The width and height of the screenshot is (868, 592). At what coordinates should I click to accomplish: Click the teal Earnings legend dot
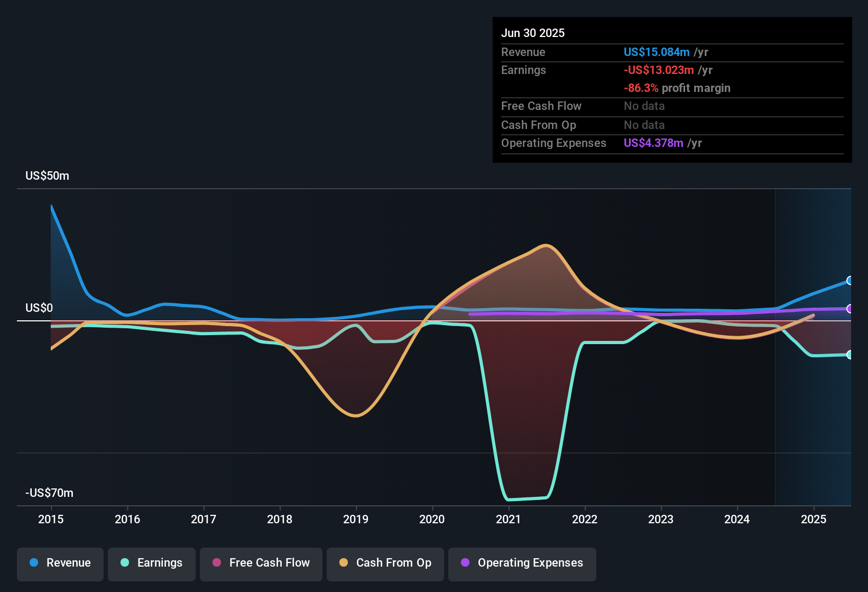tap(125, 563)
